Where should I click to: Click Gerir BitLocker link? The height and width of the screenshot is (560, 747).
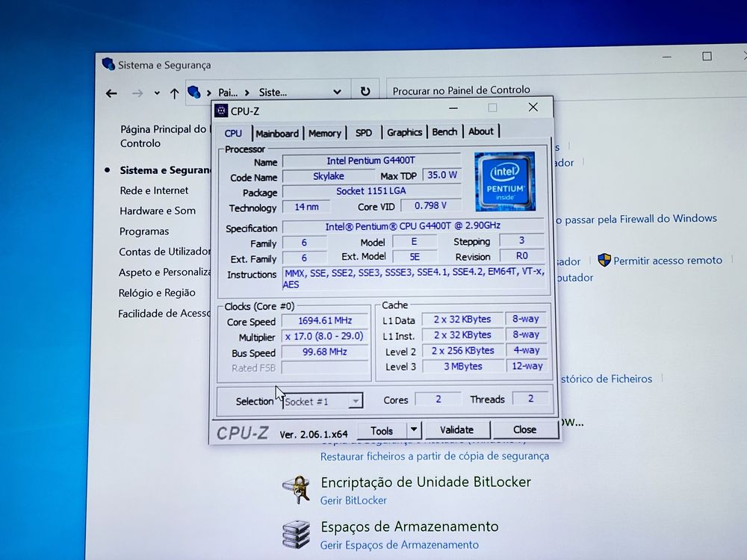(x=353, y=500)
